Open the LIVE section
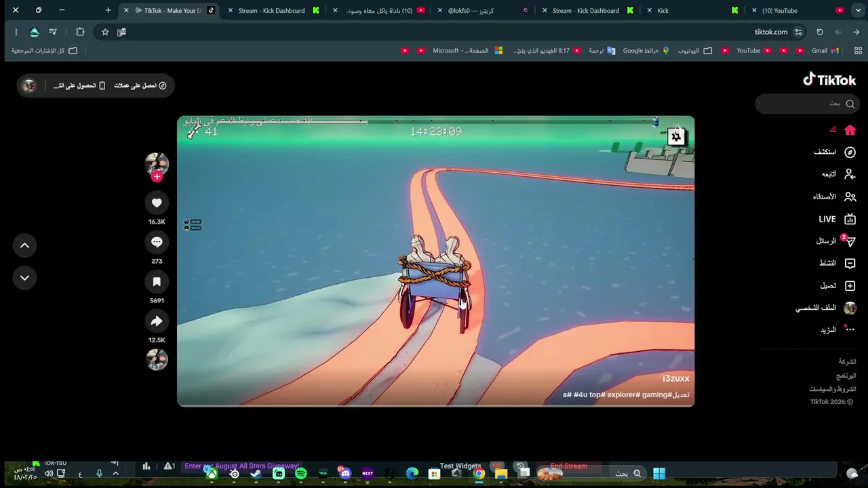The width and height of the screenshot is (868, 488). click(837, 219)
